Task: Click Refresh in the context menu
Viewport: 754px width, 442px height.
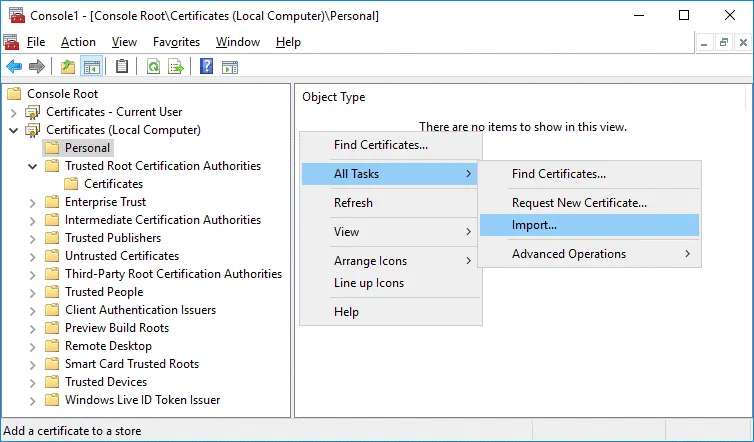Action: tap(353, 203)
